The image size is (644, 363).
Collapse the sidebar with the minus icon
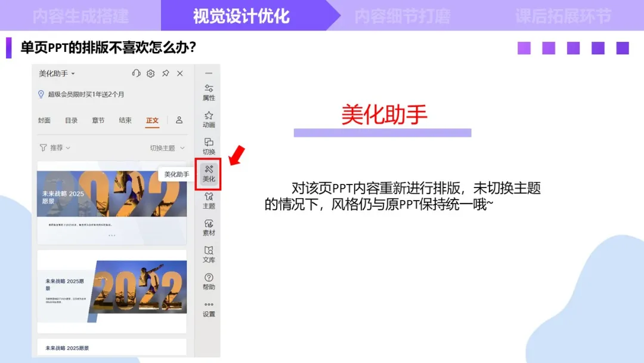(x=209, y=73)
